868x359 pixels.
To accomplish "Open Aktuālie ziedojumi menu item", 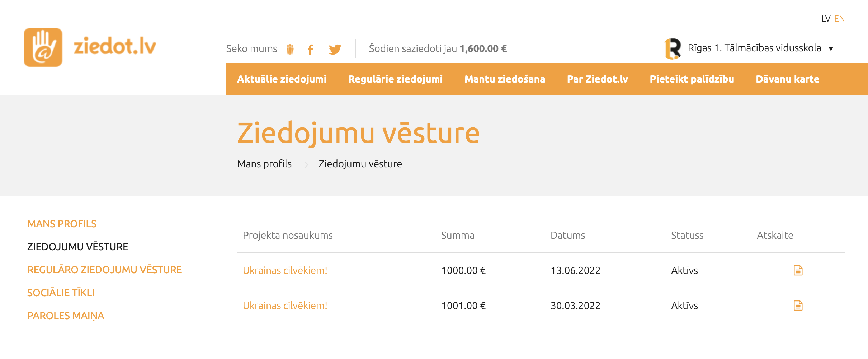I will [282, 79].
